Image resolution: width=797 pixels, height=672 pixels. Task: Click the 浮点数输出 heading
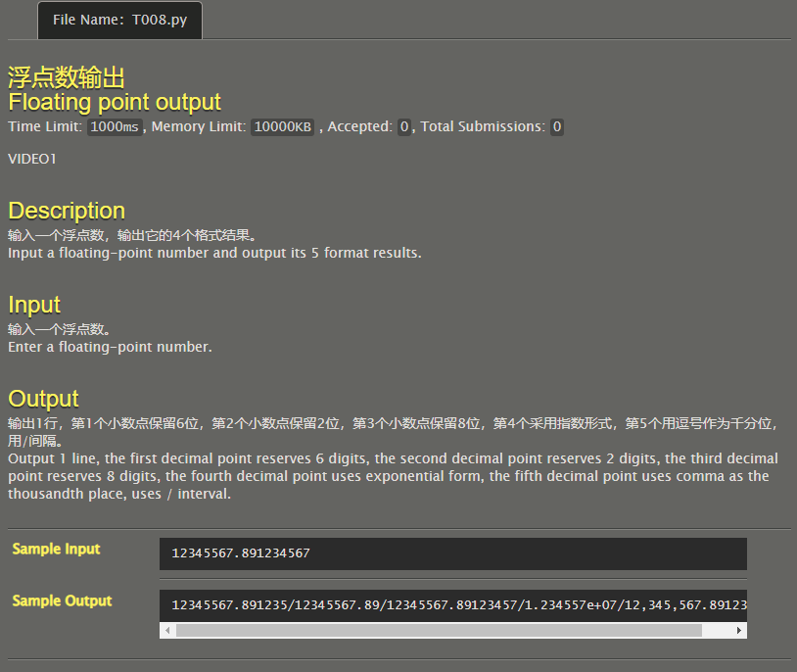pos(65,75)
